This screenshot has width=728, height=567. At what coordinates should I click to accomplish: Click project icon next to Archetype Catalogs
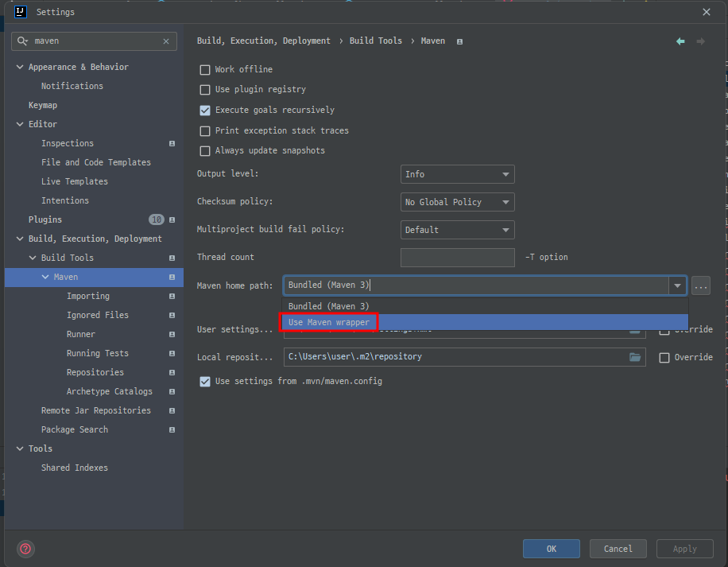pyautogui.click(x=172, y=391)
